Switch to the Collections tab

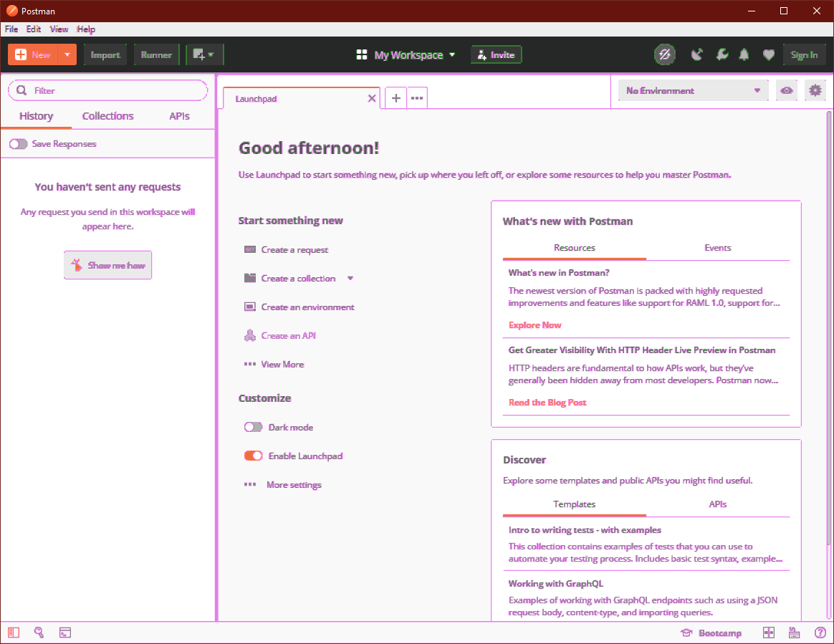pos(108,116)
